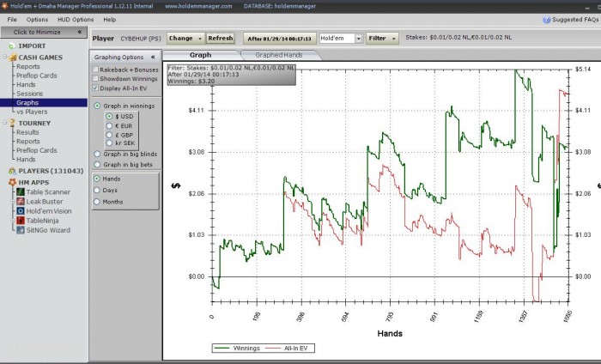Choose Months graphing interval

click(x=97, y=202)
